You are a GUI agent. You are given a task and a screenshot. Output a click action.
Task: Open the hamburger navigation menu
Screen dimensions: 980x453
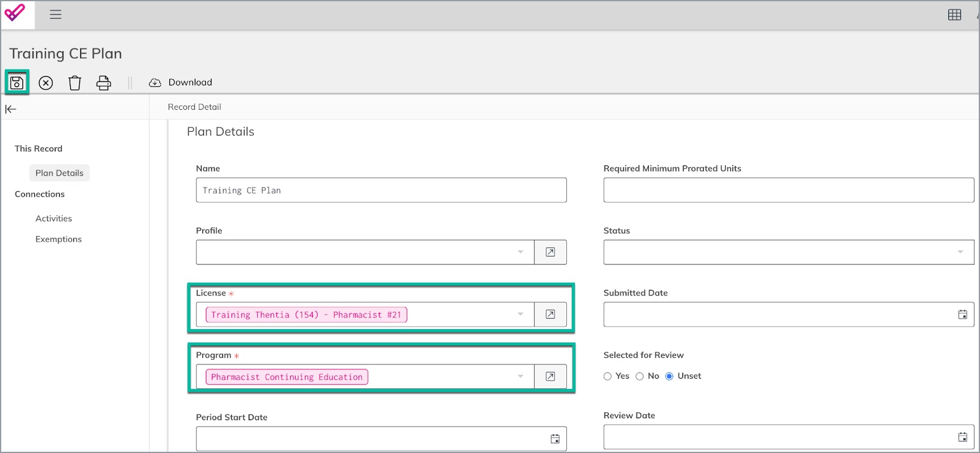[56, 15]
